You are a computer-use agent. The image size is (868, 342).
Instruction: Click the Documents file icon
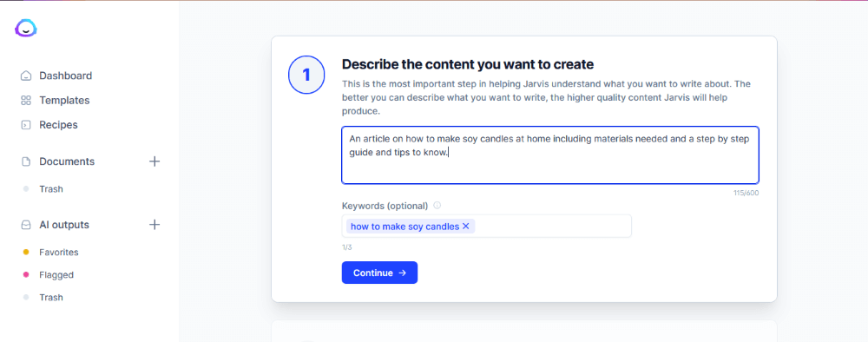click(25, 161)
